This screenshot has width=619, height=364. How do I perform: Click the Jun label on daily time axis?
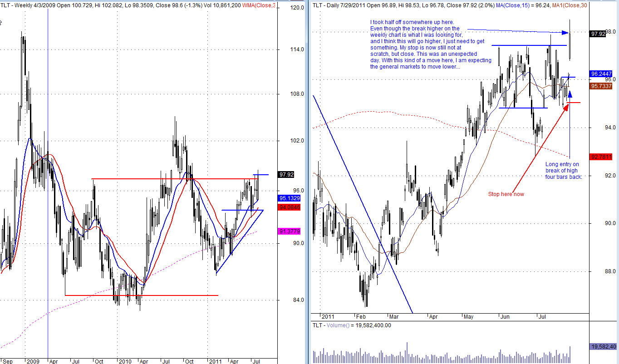tap(505, 316)
